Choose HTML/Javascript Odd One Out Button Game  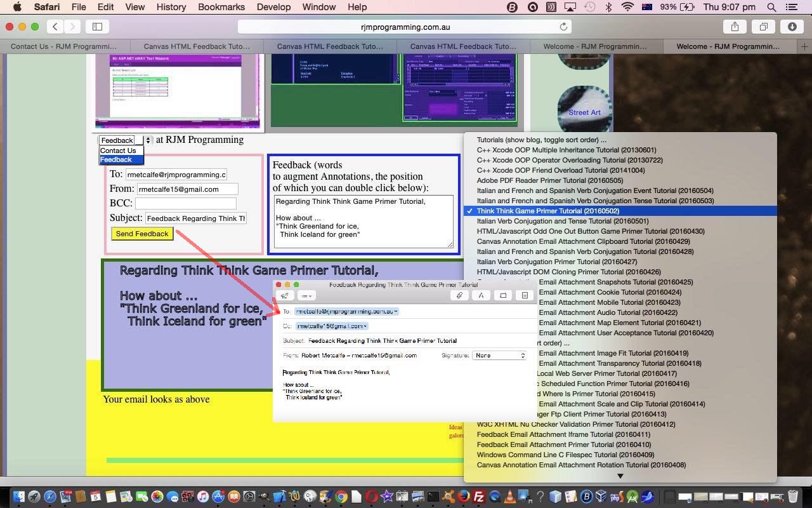[620, 231]
